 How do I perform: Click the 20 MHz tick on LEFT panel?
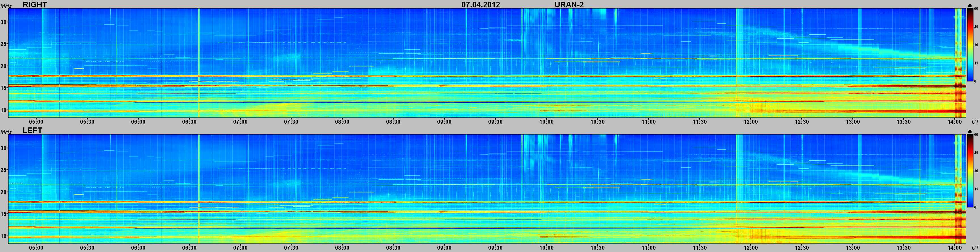point(4,192)
